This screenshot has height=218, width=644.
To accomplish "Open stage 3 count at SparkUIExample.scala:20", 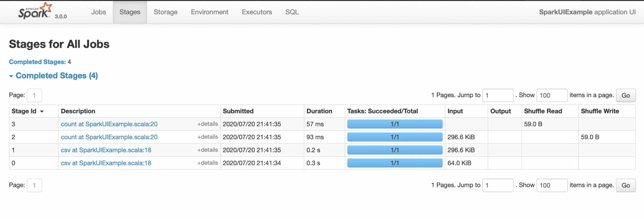I will click(109, 124).
